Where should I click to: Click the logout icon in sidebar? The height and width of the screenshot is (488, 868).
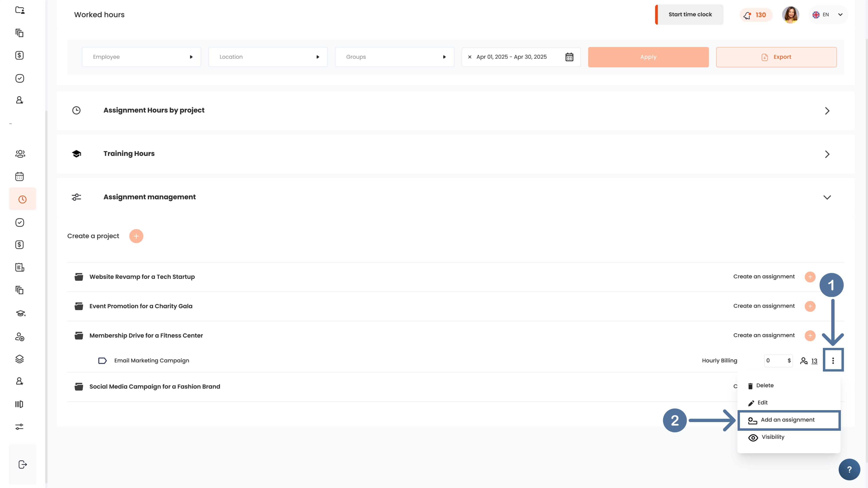(x=22, y=465)
